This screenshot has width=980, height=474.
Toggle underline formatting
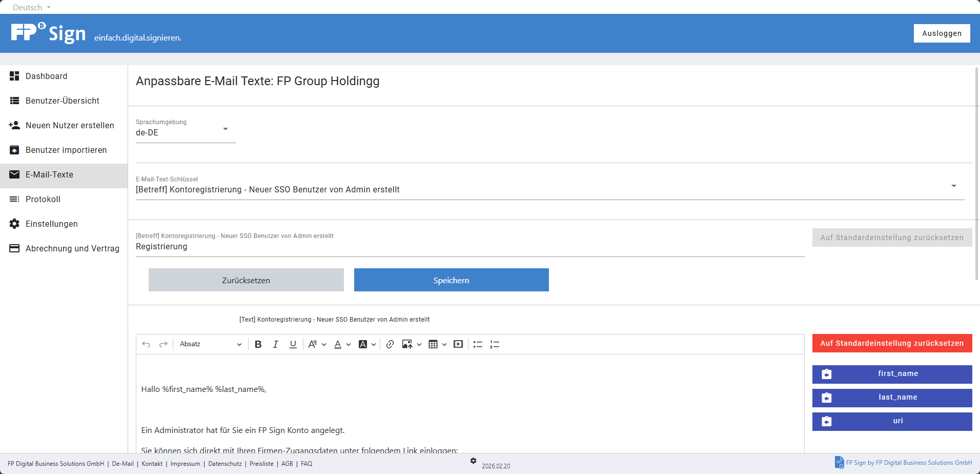click(293, 344)
